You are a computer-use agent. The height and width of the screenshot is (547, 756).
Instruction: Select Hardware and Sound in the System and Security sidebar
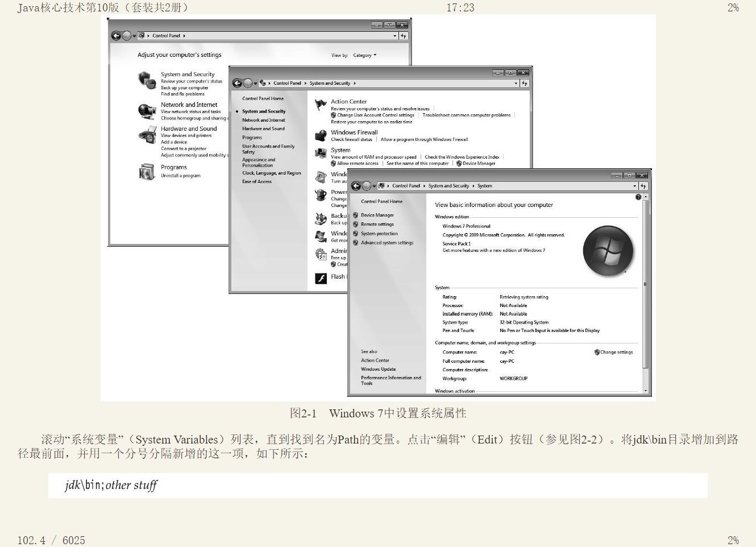point(264,129)
